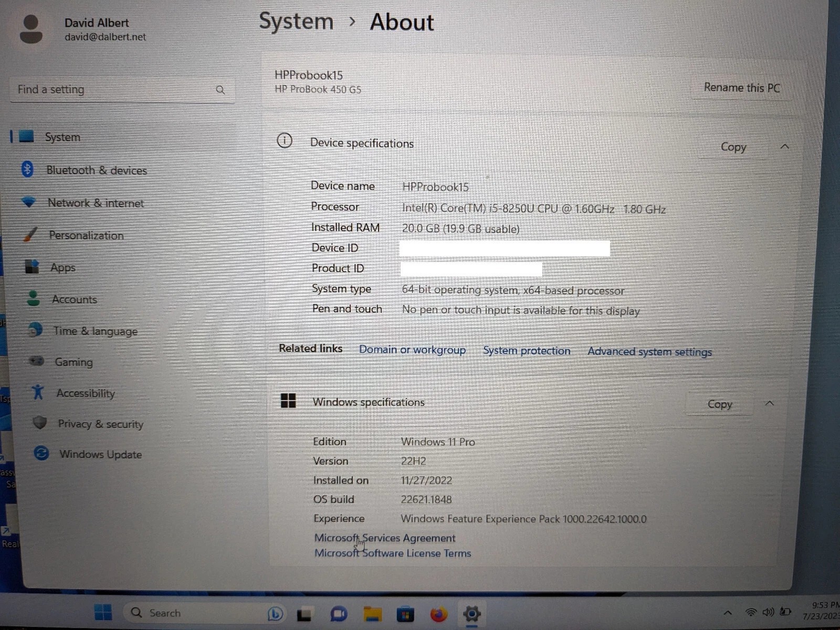Open Firefox from the taskbar
The width and height of the screenshot is (840, 630).
pos(438,614)
